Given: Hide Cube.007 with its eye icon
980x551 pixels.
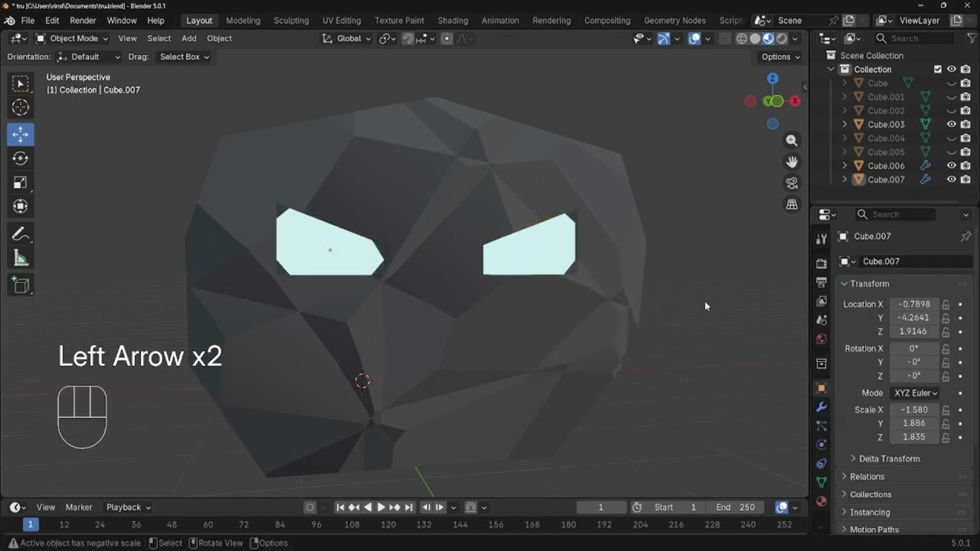Looking at the screenshot, I should 952,179.
